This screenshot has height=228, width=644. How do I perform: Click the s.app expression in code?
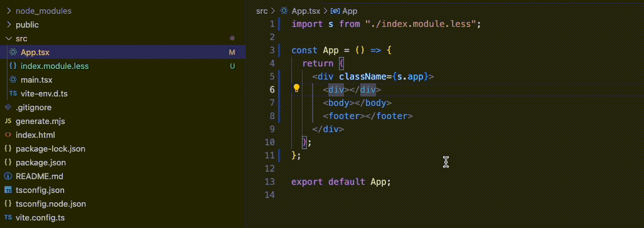411,76
